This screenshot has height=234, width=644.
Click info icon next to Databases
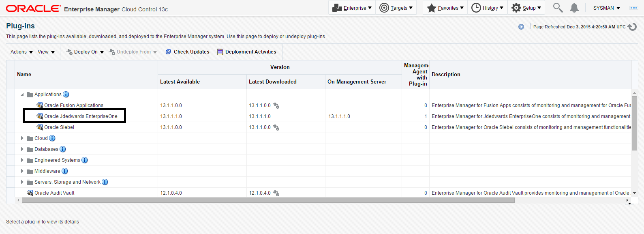click(63, 149)
